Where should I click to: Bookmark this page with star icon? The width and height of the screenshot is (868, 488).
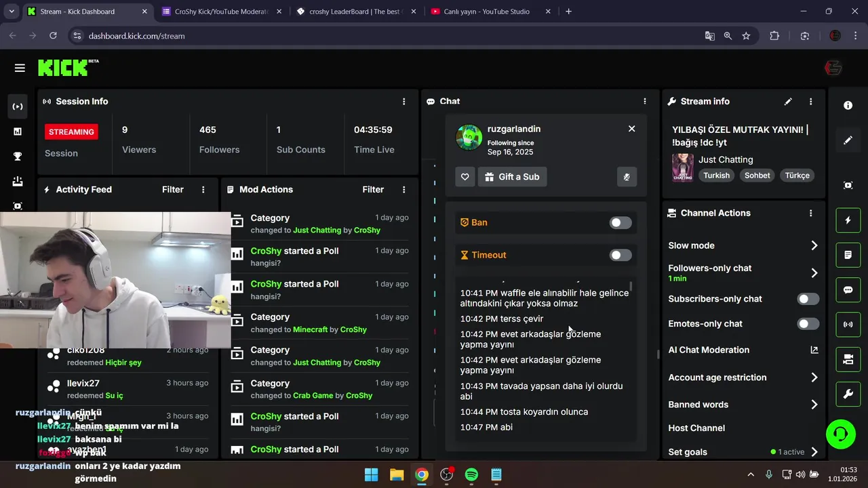746,36
